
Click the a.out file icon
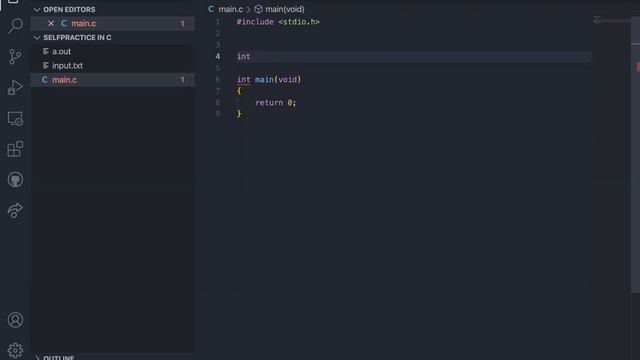tap(46, 51)
